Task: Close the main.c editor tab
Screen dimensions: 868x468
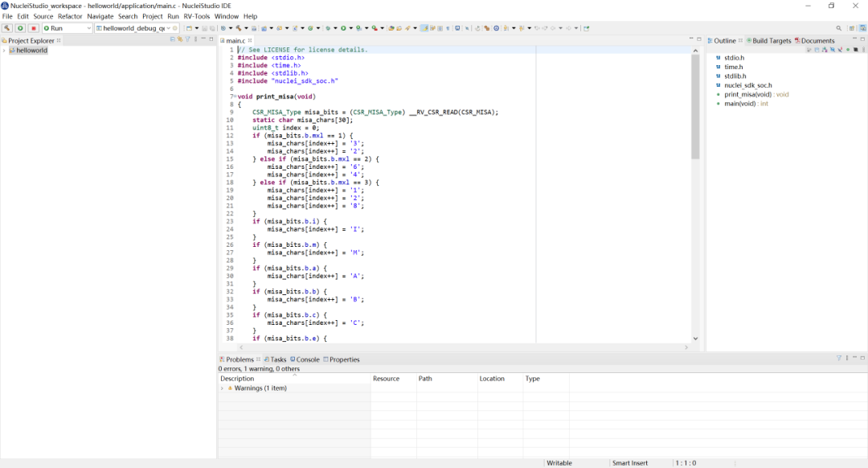Action: [x=250, y=40]
